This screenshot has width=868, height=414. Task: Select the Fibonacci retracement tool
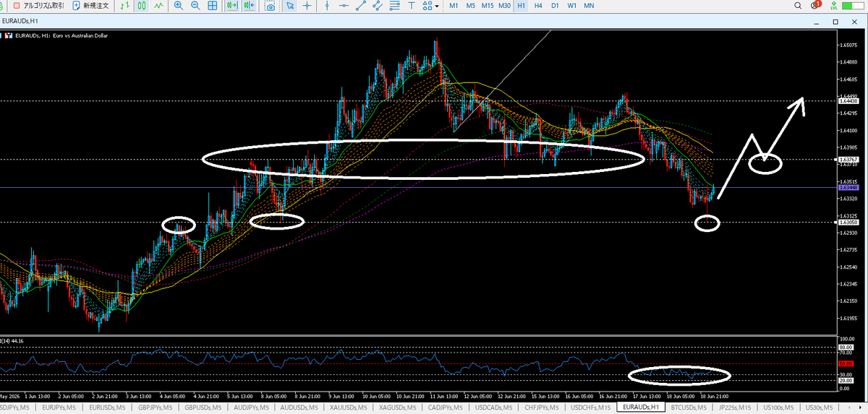point(396,6)
